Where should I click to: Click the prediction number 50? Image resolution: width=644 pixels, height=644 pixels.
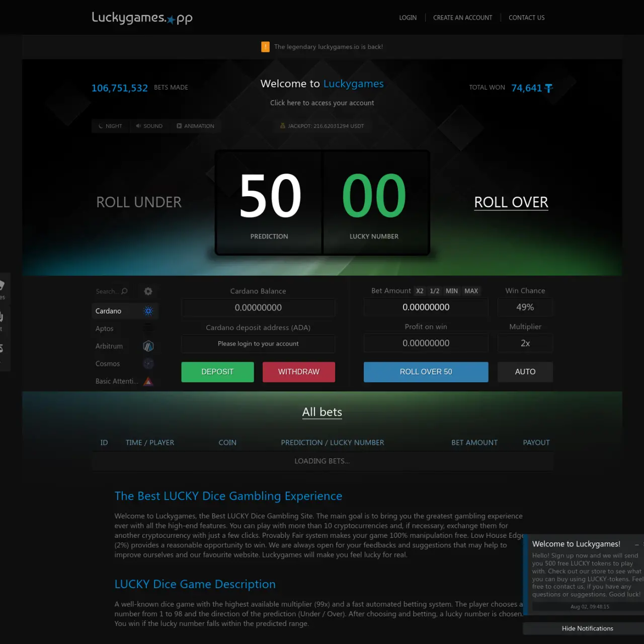pos(270,195)
